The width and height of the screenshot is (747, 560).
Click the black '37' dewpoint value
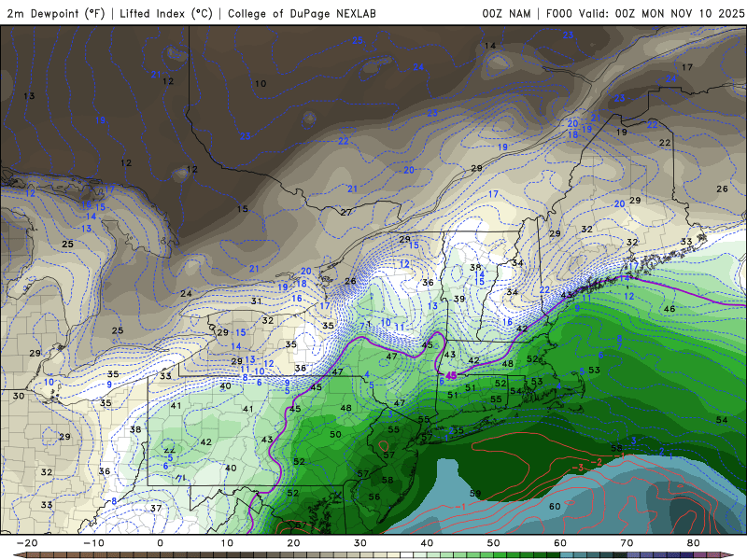[156, 508]
